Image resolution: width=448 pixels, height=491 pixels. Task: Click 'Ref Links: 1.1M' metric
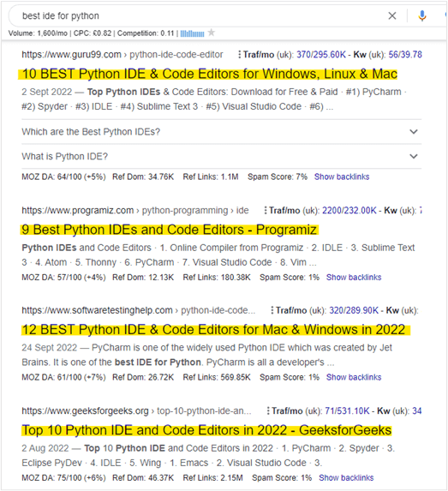211,177
